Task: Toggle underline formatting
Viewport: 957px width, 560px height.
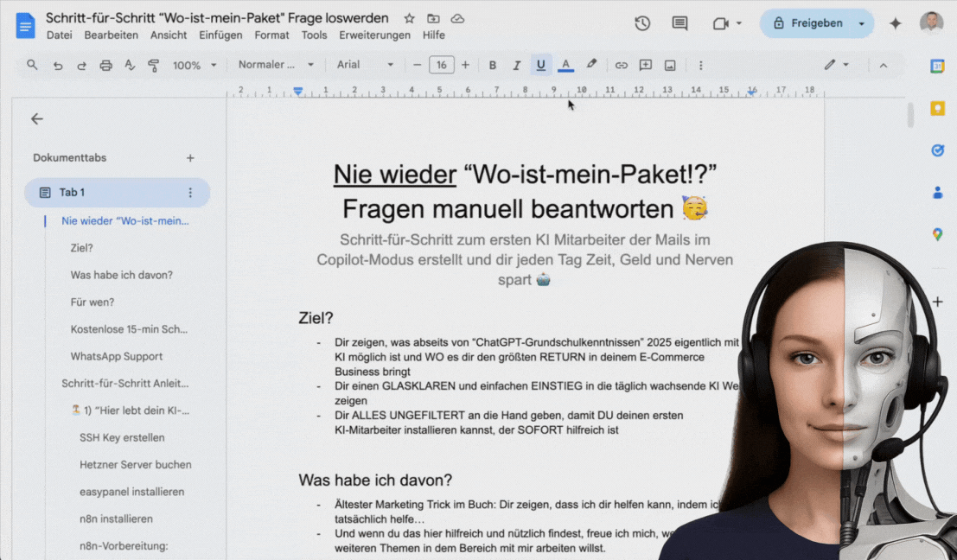Action: [541, 65]
